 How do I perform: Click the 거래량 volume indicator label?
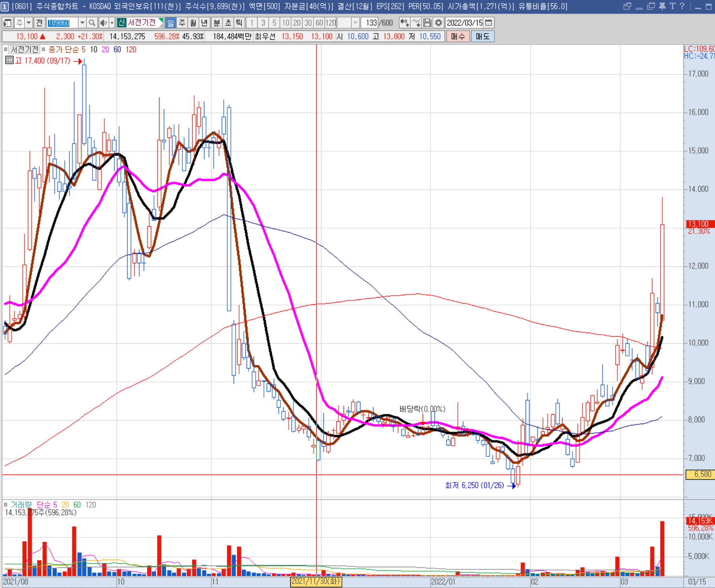pos(21,505)
